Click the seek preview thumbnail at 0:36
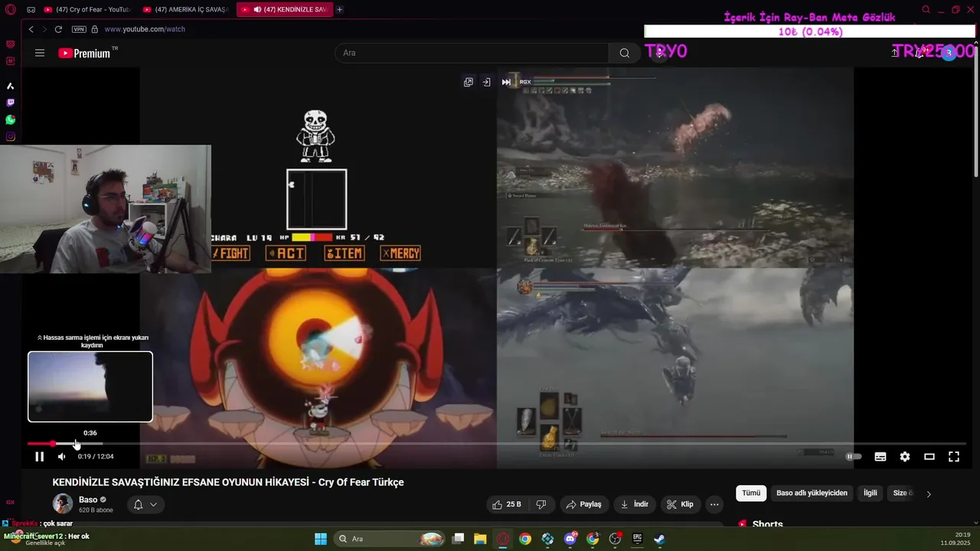The image size is (980, 551). [x=90, y=386]
